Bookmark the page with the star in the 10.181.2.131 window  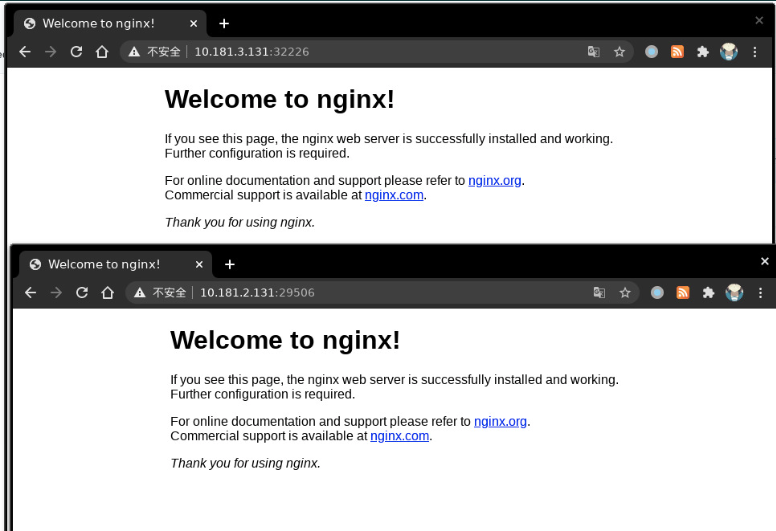[x=625, y=293]
